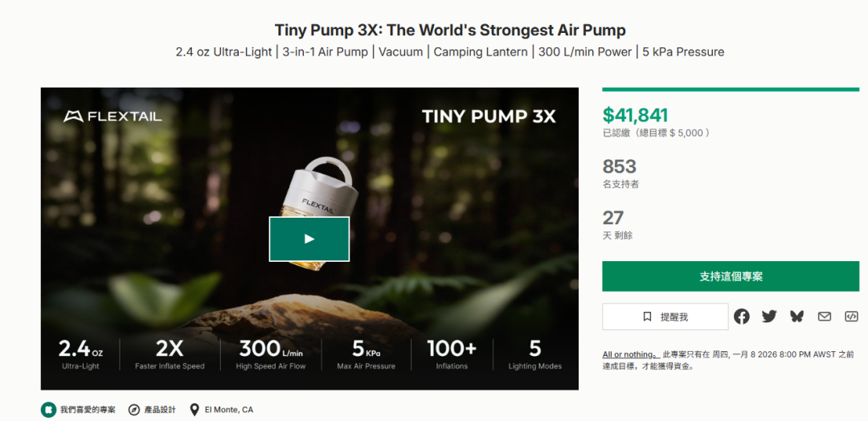Play the Tiny Pump 3X video
This screenshot has height=421, width=868.
pos(309,239)
